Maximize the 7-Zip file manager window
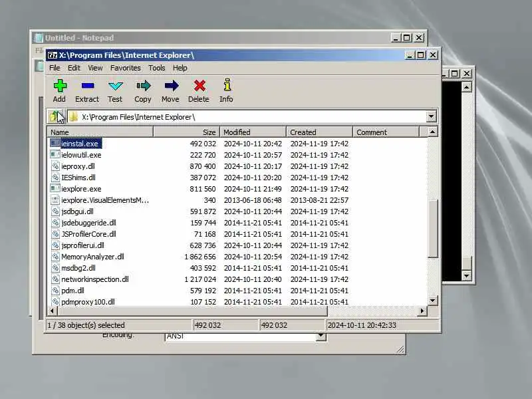The image size is (532, 399). click(421, 55)
